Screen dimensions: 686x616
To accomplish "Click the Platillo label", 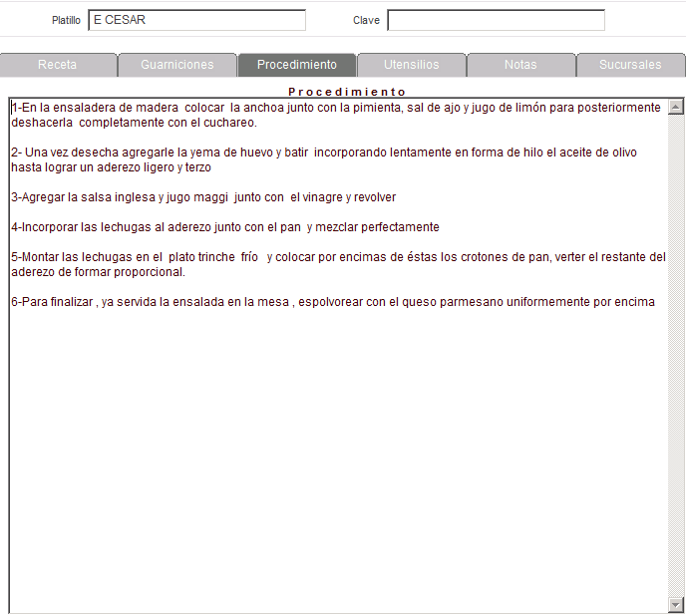I will pyautogui.click(x=66, y=21).
